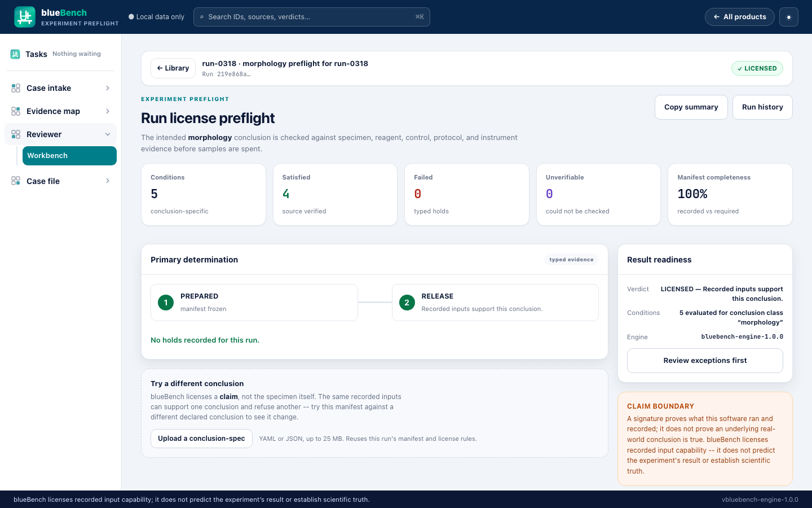This screenshot has height=508, width=812.
Task: Open the Workbench sidebar item
Action: pos(69,156)
